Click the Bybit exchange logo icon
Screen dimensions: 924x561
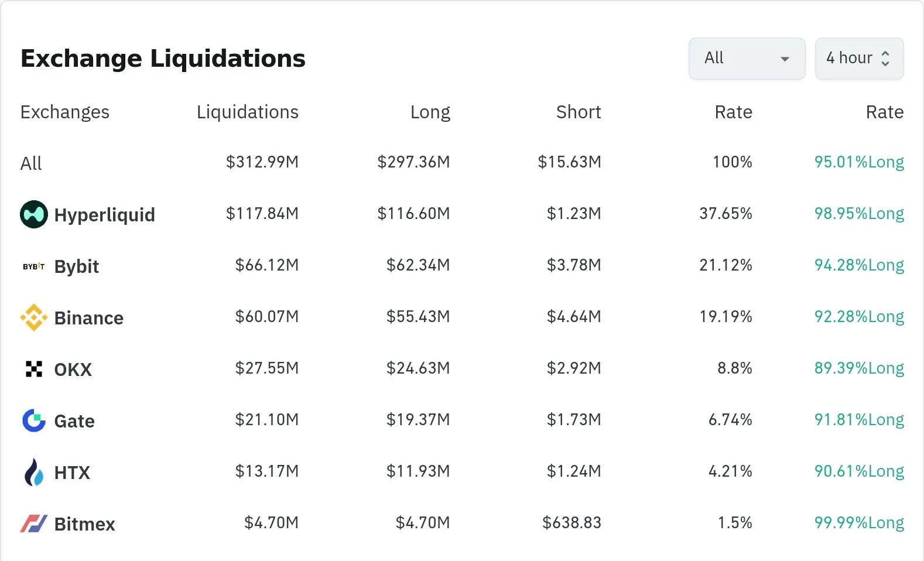click(34, 266)
